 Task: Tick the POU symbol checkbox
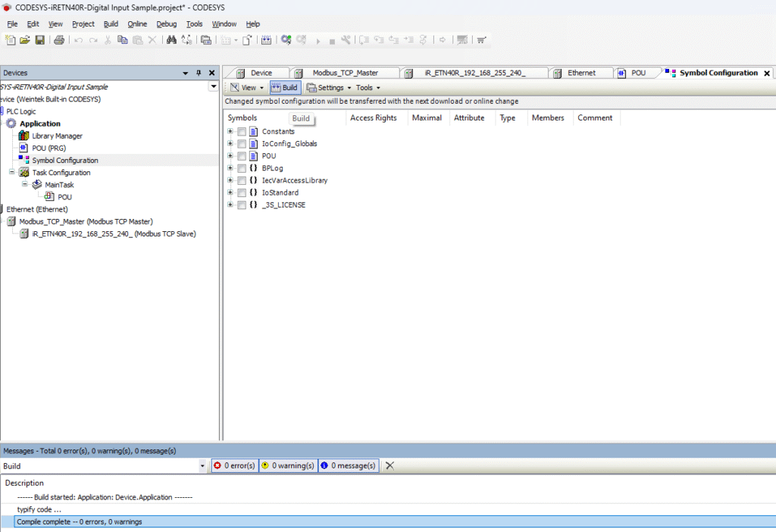(x=242, y=156)
